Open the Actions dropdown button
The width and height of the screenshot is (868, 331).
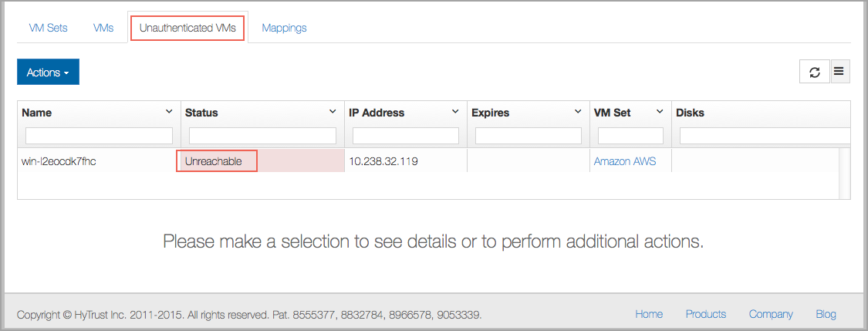click(x=48, y=72)
